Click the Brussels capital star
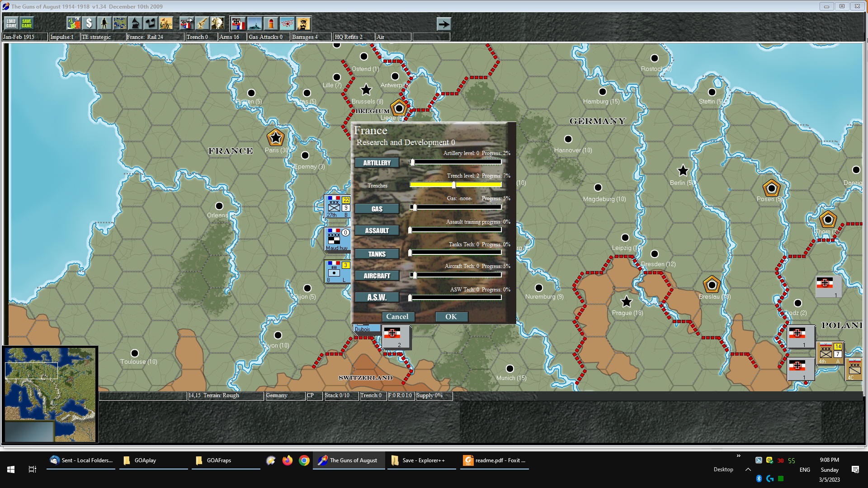This screenshot has width=868, height=488. point(366,89)
